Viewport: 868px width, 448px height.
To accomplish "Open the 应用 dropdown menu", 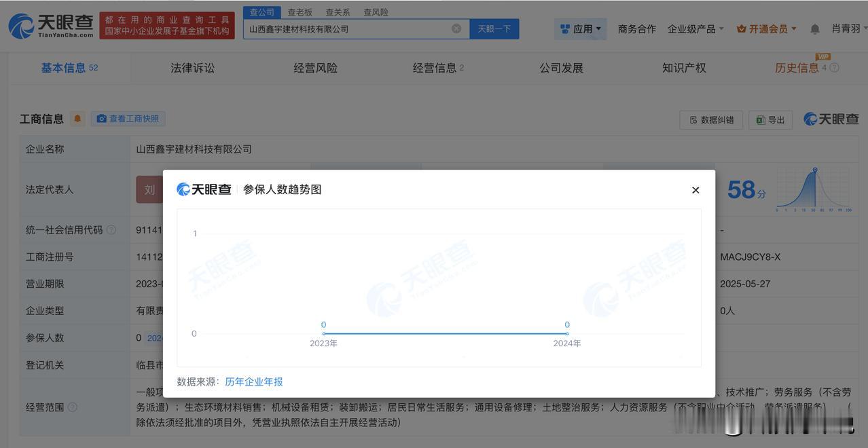I will point(581,29).
